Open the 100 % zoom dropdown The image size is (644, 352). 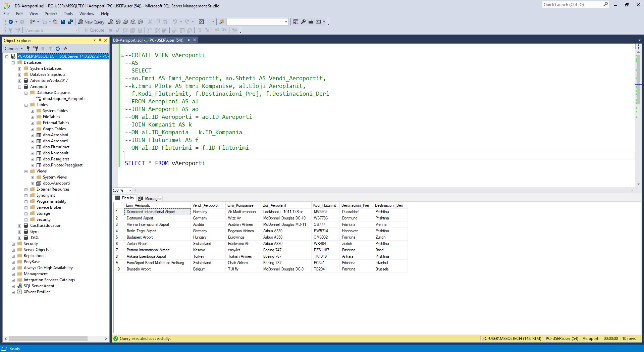(x=130, y=190)
